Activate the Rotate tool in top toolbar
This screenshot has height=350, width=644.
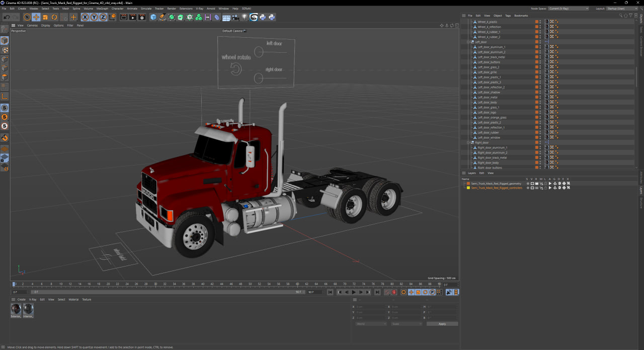(54, 17)
